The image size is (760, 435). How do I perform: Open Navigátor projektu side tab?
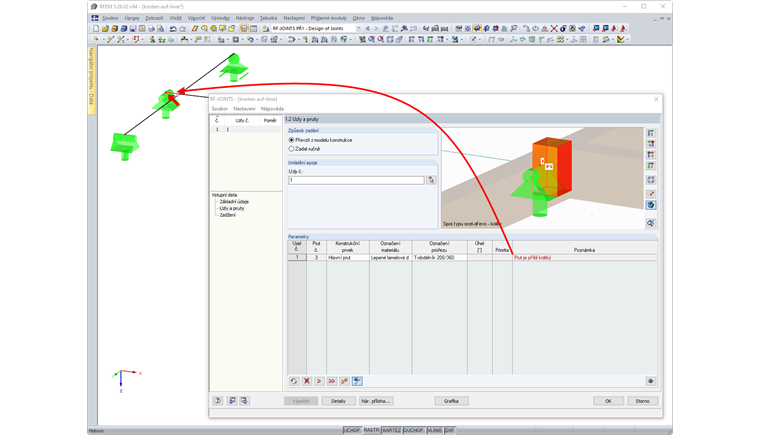pyautogui.click(x=92, y=81)
